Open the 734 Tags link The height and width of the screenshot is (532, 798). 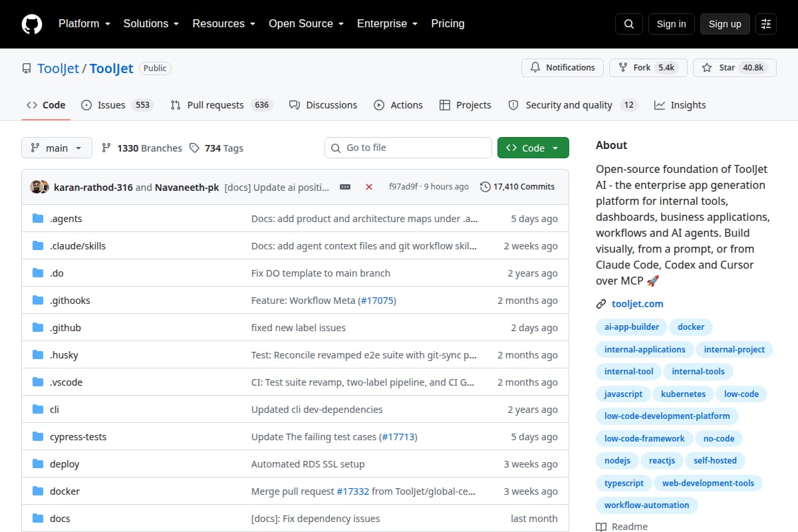pyautogui.click(x=216, y=148)
